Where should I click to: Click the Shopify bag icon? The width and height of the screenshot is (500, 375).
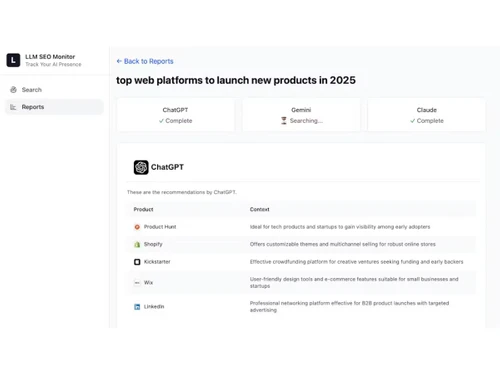click(137, 244)
